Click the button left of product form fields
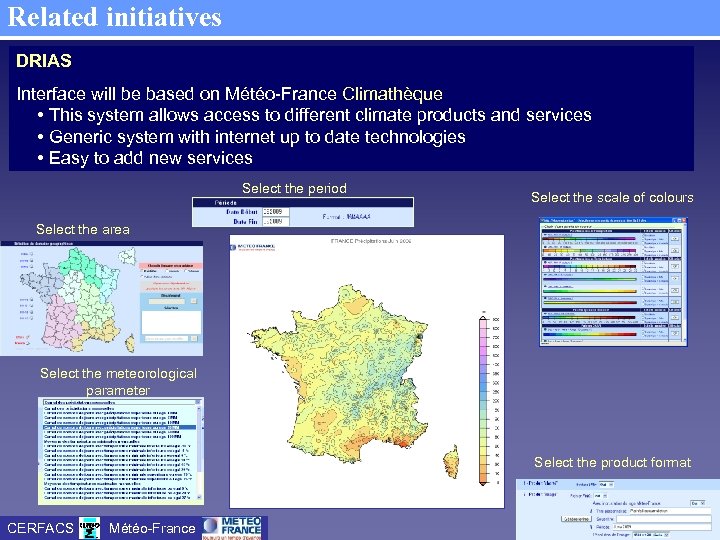The image size is (720, 540). 576,519
